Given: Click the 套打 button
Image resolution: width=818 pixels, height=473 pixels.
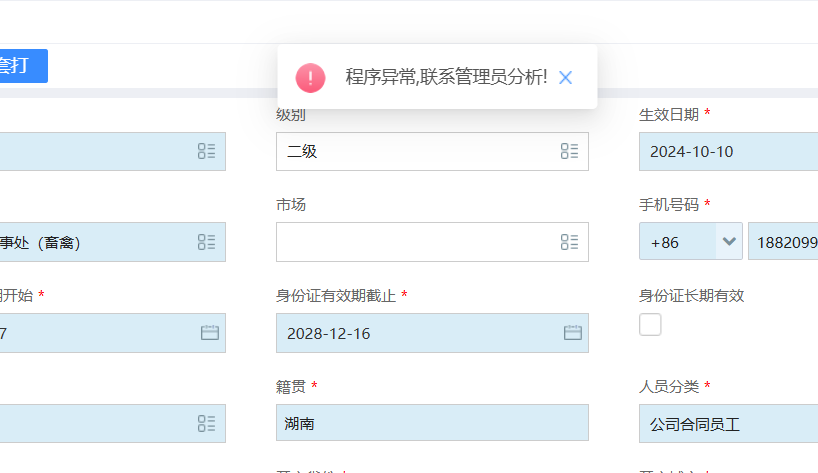Looking at the screenshot, I should tap(20, 66).
